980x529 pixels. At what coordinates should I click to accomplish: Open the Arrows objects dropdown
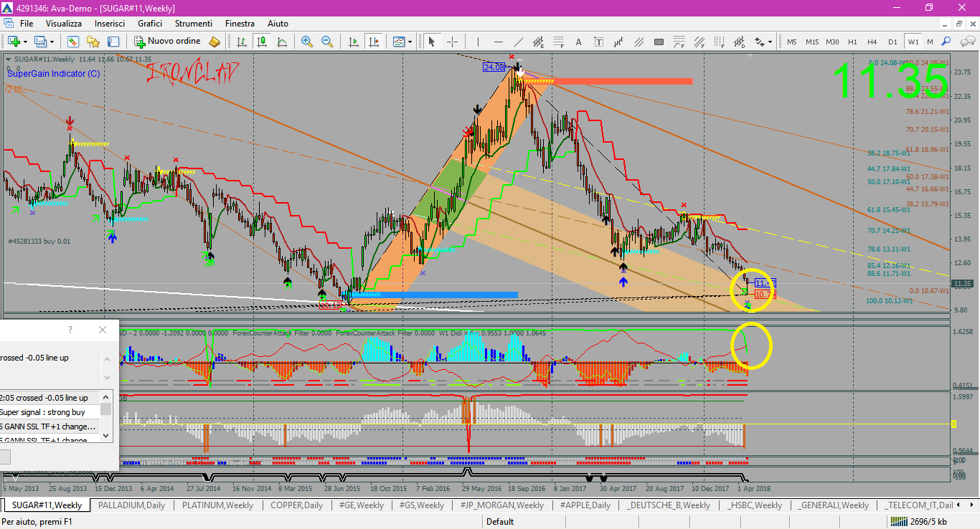[764, 42]
